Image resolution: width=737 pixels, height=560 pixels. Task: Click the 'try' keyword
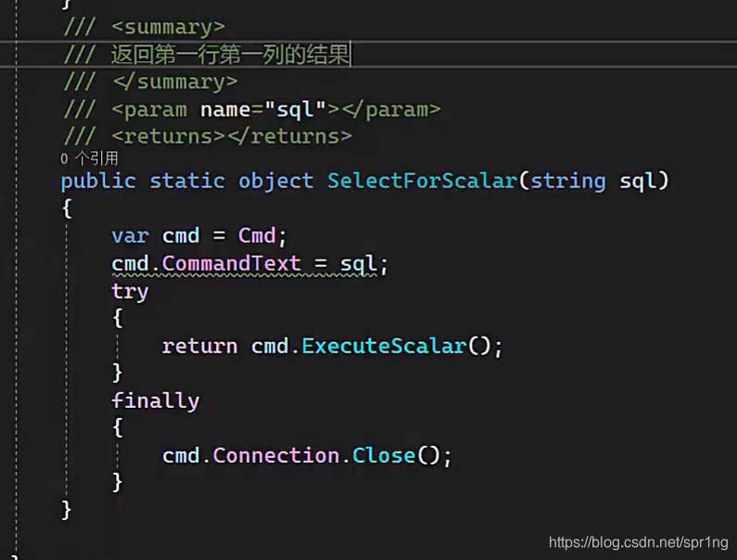[130, 291]
